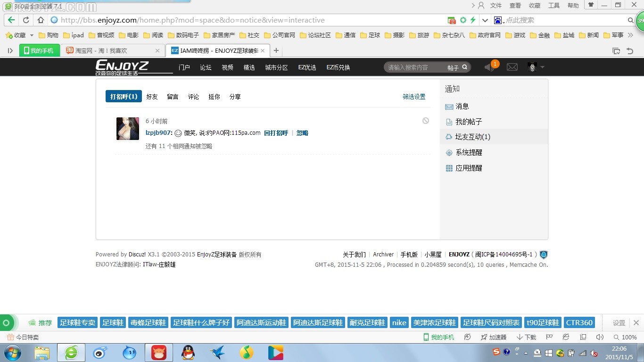The width and height of the screenshot is (644, 362).
Task: Open username lzpjb907 link
Action: (158, 133)
